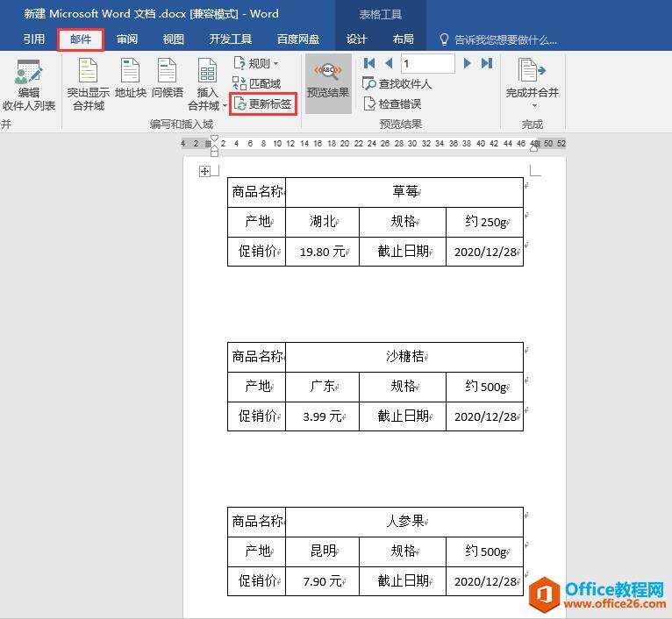Click the Tell Me lightbulb icon
The width and height of the screenshot is (672, 619).
444,39
